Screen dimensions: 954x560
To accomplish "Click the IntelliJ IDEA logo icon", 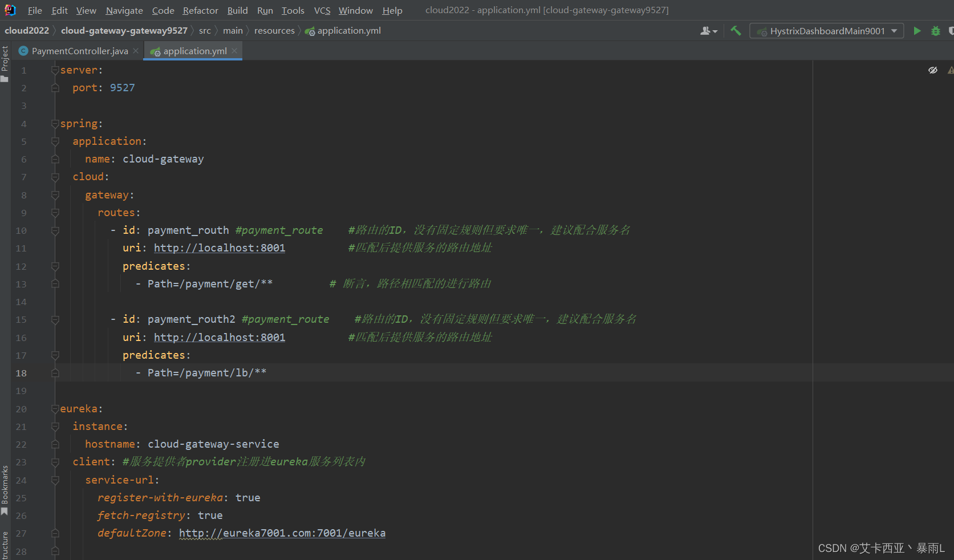I will click(10, 10).
